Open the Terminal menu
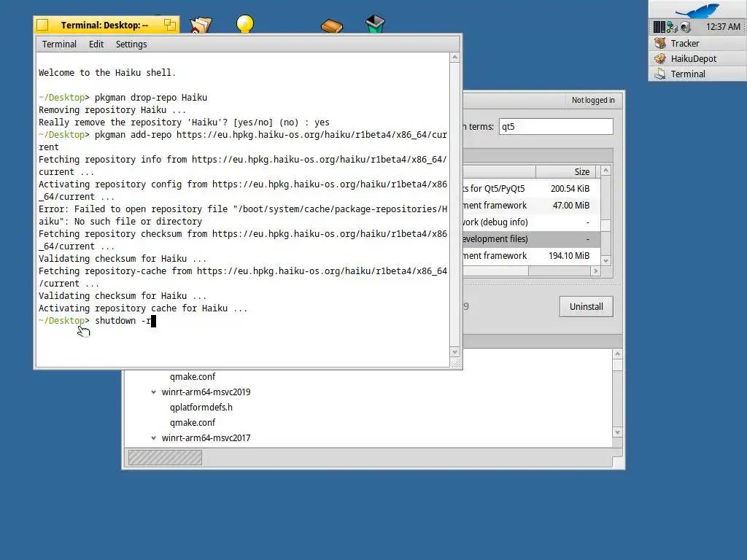747x560 pixels. tap(59, 44)
